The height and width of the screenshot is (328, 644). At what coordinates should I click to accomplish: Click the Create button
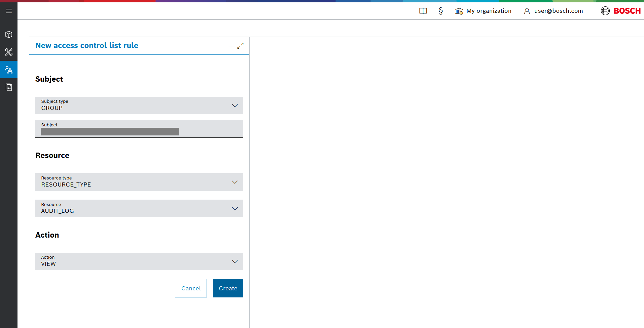coord(228,288)
